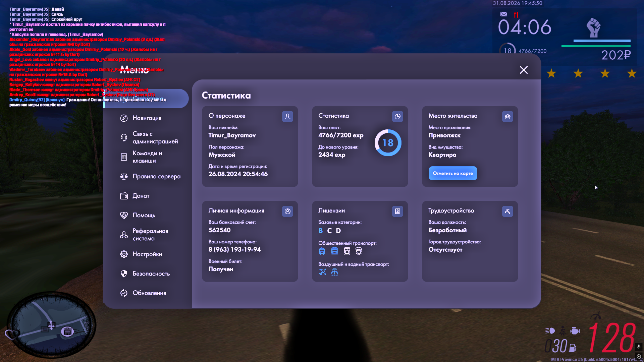
Task: Click the level 18 progress ring
Action: (388, 143)
